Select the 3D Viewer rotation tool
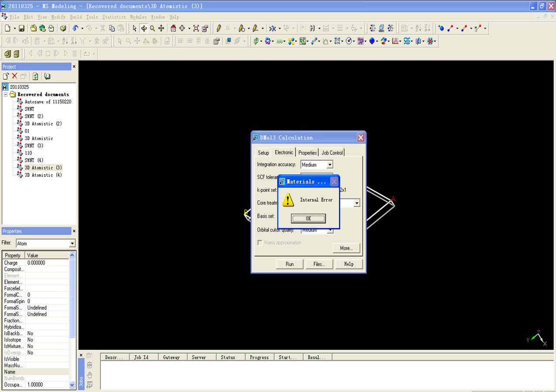The width and height of the screenshot is (556, 392). [143, 28]
